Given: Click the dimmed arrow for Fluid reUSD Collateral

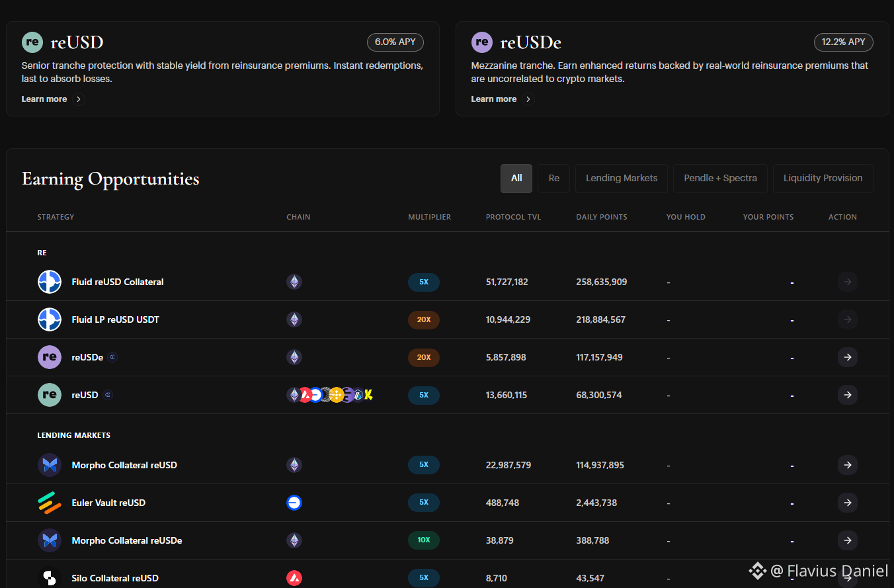Looking at the screenshot, I should coord(848,282).
